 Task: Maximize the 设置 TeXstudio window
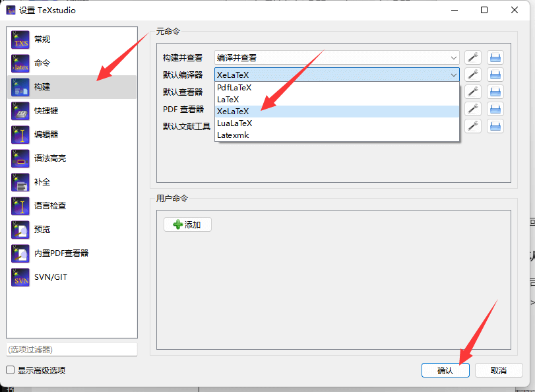click(484, 11)
